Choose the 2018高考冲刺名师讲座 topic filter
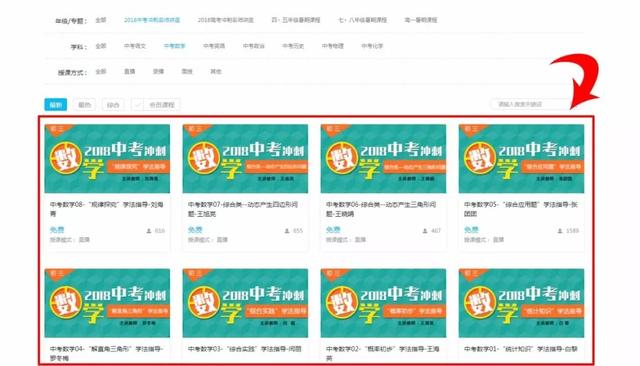This screenshot has height=366, width=640. (226, 20)
